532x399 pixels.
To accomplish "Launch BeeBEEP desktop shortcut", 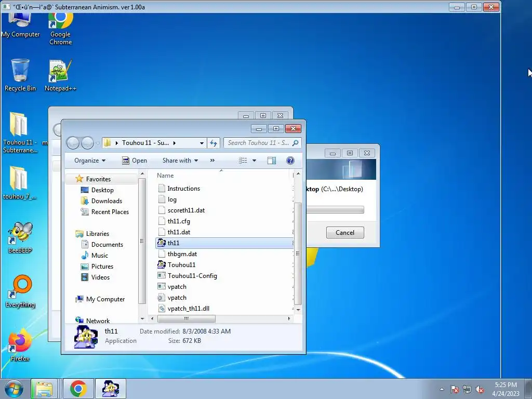I will coord(20,237).
